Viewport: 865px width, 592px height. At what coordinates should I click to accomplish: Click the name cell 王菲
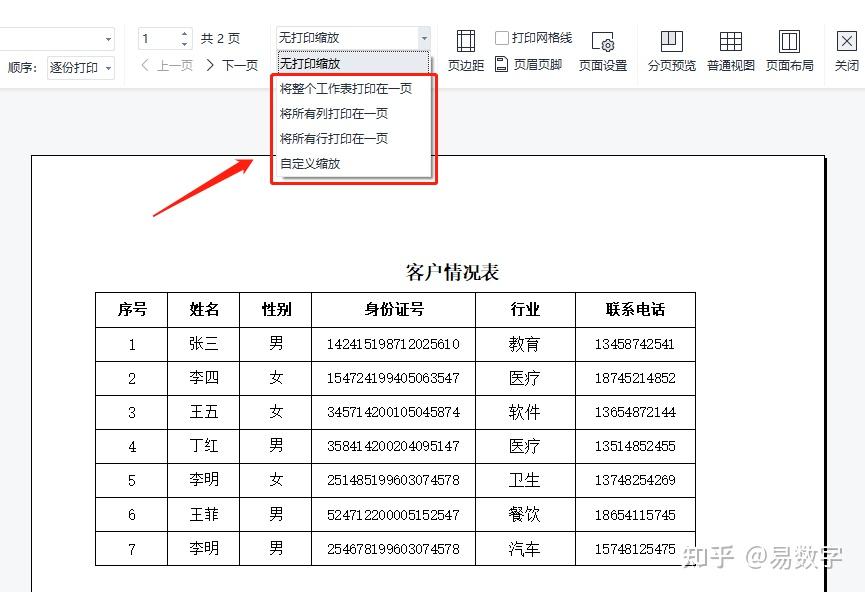coord(204,515)
